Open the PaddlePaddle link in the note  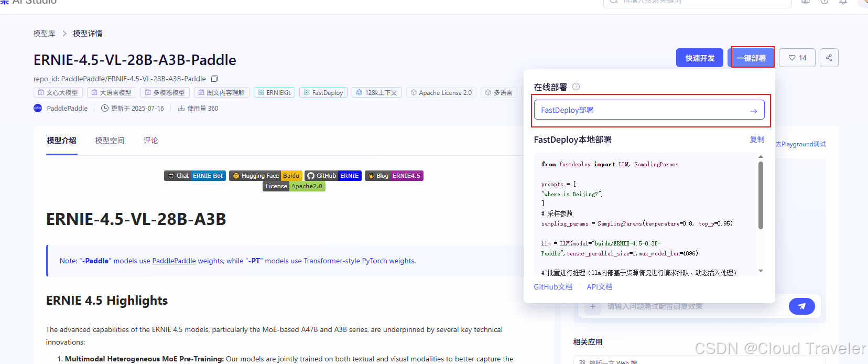tap(174, 261)
